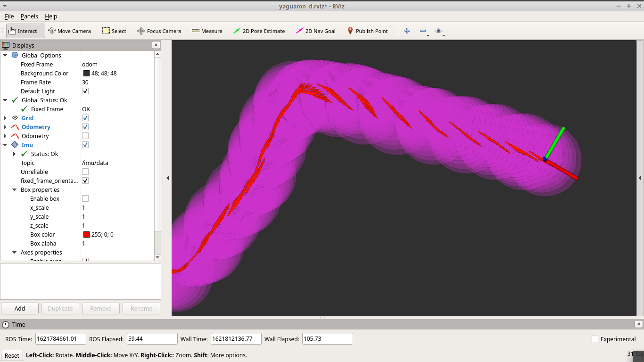Click the bold Odometry display icon

[x=15, y=127]
